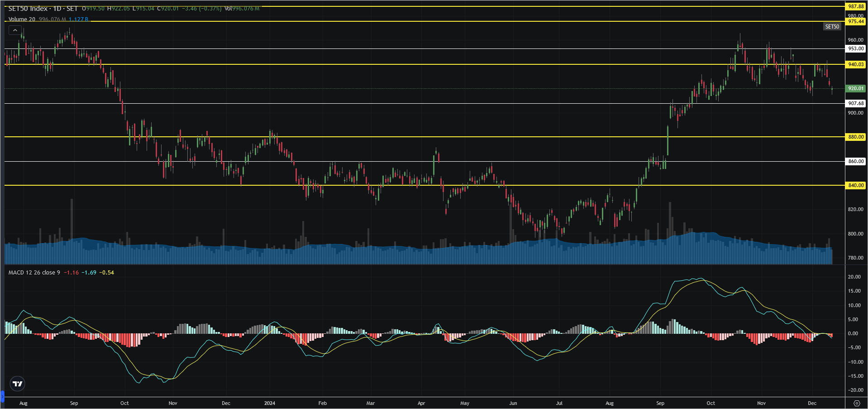Open chart settings gear on time axis
The image size is (868, 409).
coord(856,403)
